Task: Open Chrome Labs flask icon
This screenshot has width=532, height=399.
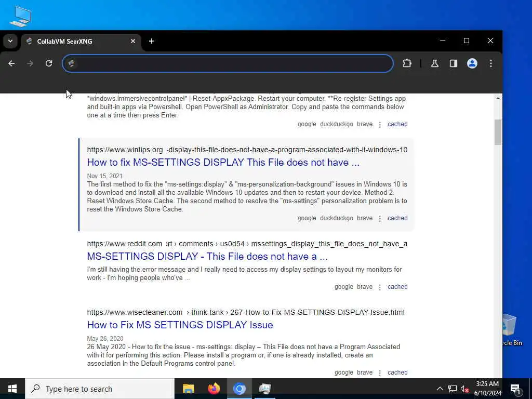Action: (435, 63)
